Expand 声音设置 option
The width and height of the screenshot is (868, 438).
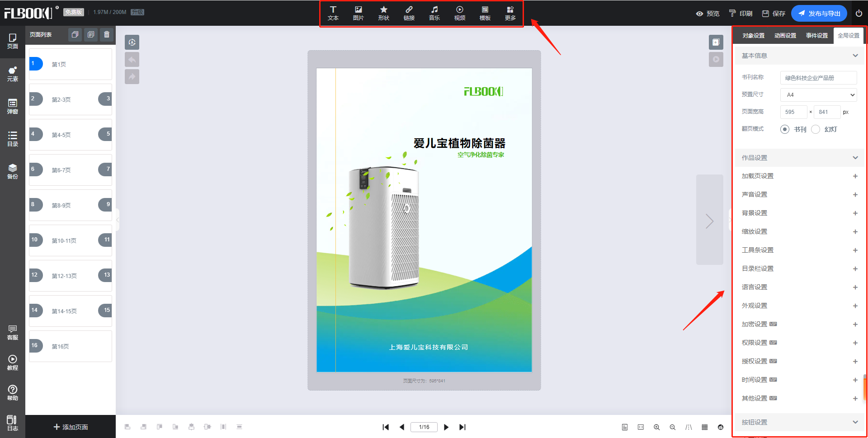[855, 195]
